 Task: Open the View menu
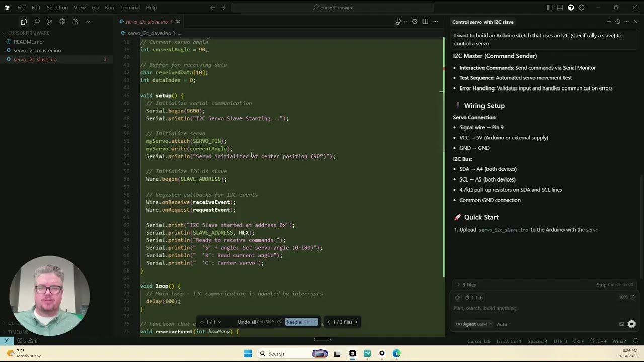79,8
